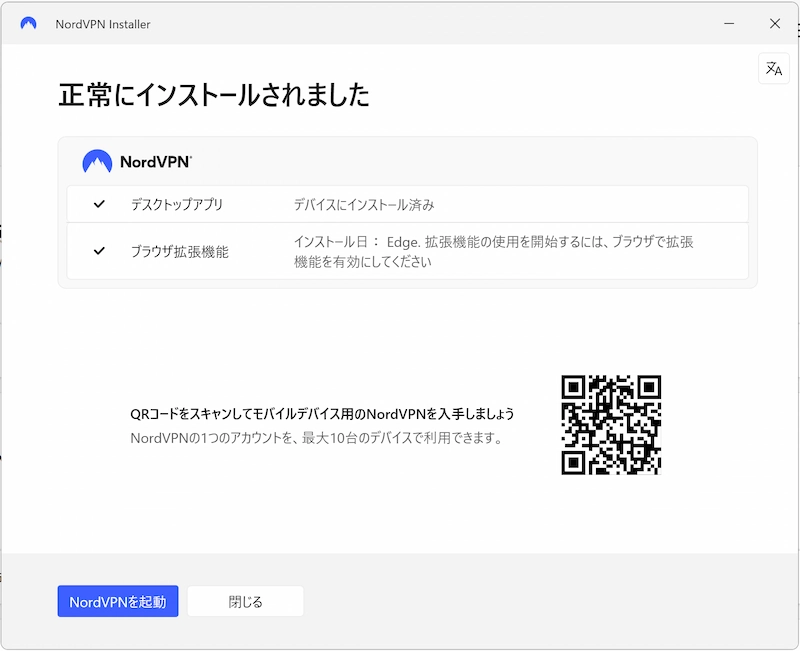800x651 pixels.
Task: Click the デスクトップアプリ label
Action: tap(177, 205)
